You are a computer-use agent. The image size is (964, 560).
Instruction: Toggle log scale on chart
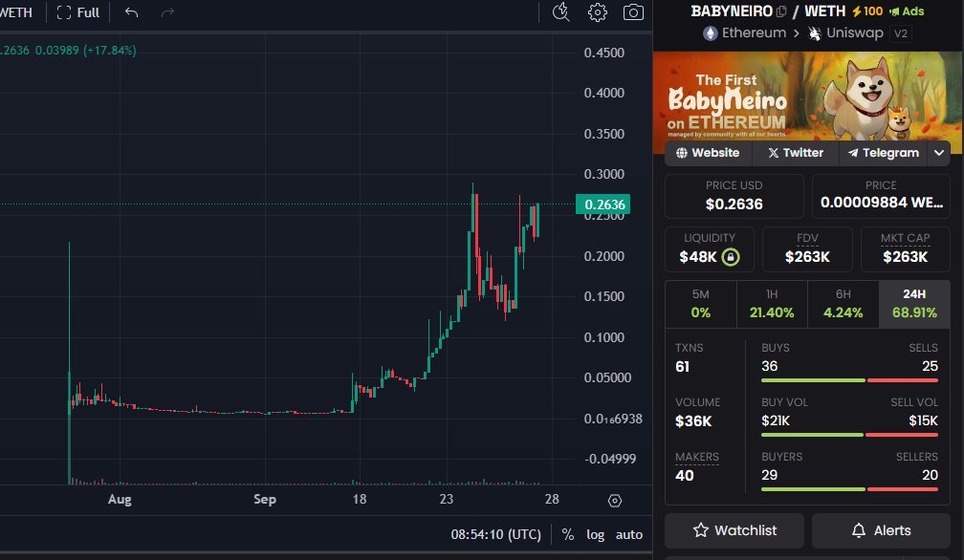click(595, 535)
